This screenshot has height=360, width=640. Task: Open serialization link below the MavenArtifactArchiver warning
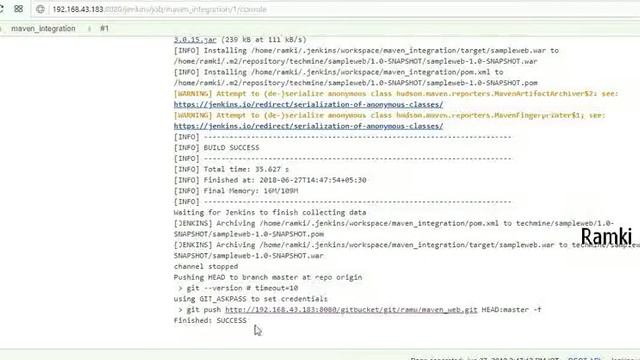click(308, 104)
